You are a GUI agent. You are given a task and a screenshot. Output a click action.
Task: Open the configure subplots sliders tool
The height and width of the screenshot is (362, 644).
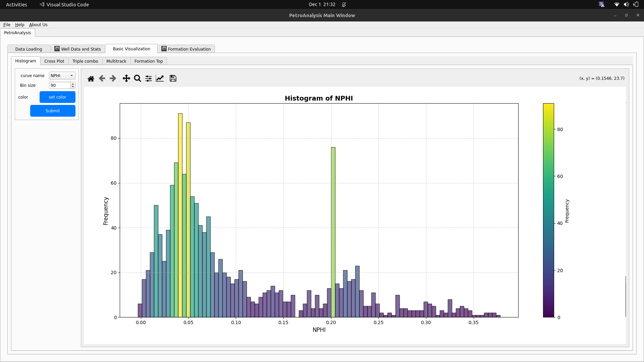pos(148,78)
